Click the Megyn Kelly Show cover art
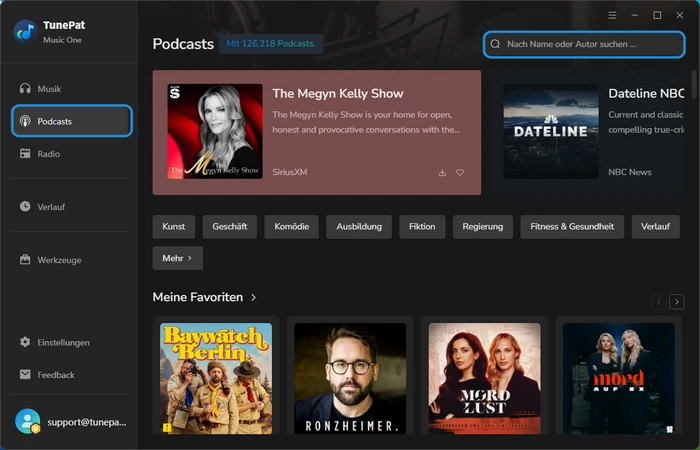 (x=215, y=131)
